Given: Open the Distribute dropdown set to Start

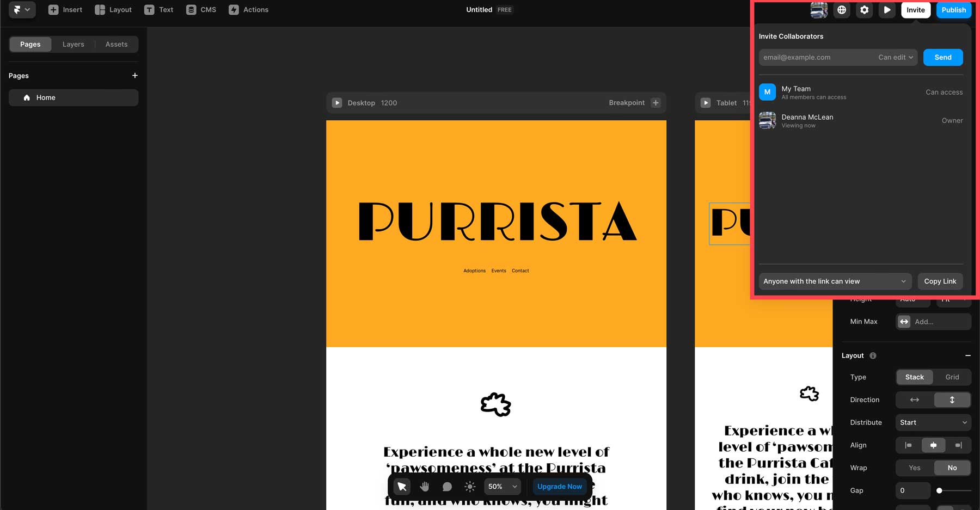Looking at the screenshot, I should pyautogui.click(x=933, y=422).
